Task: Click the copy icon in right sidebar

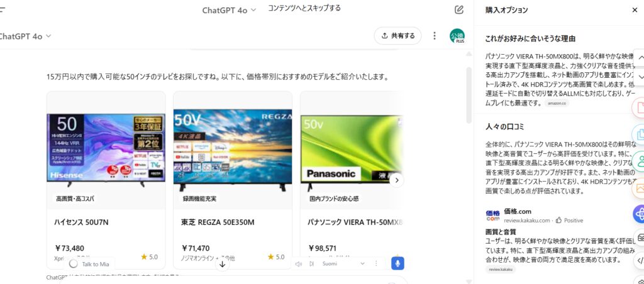Action: (x=640, y=134)
